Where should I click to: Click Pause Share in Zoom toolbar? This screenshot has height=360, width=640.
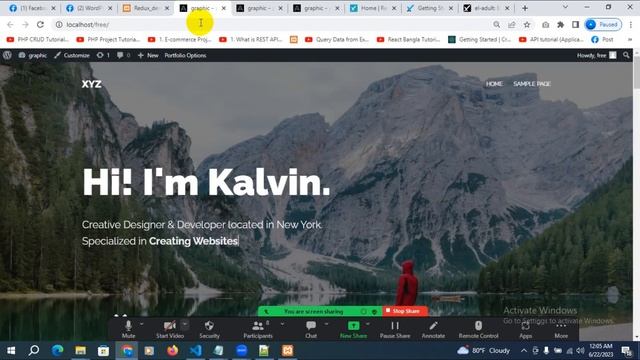point(395,329)
